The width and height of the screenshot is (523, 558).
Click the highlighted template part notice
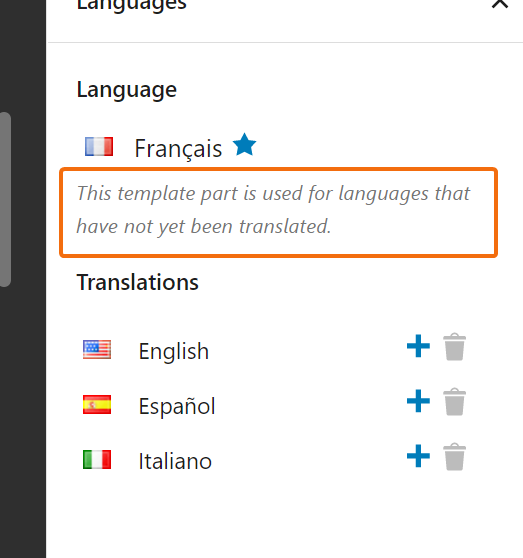point(278,212)
